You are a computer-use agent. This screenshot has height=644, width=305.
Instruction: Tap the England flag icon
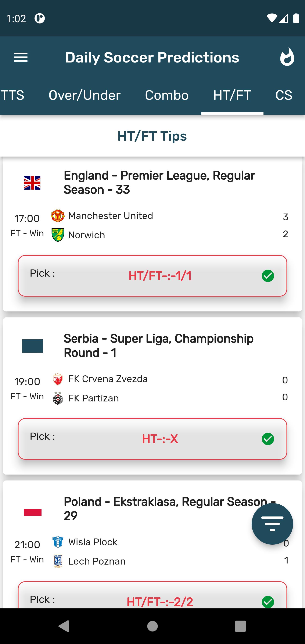32,183
